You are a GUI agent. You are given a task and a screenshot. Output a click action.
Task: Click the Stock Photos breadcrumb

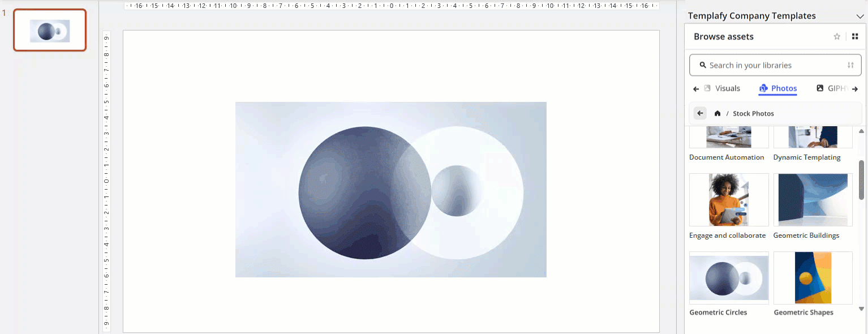(753, 114)
